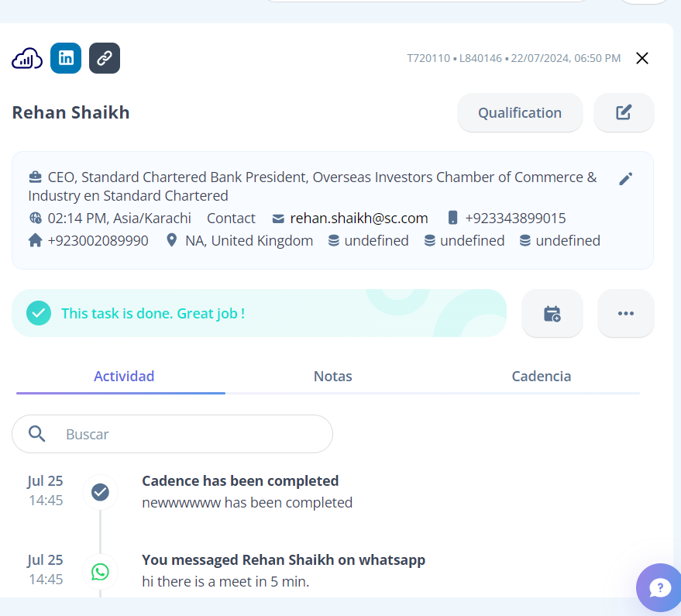Select the Actividad tab
This screenshot has width=681, height=616.
point(124,377)
